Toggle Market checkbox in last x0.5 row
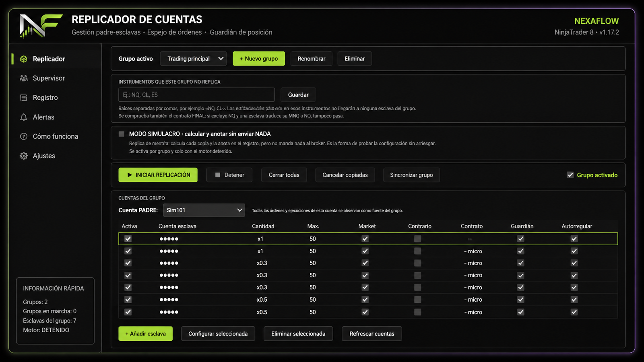 click(365, 312)
